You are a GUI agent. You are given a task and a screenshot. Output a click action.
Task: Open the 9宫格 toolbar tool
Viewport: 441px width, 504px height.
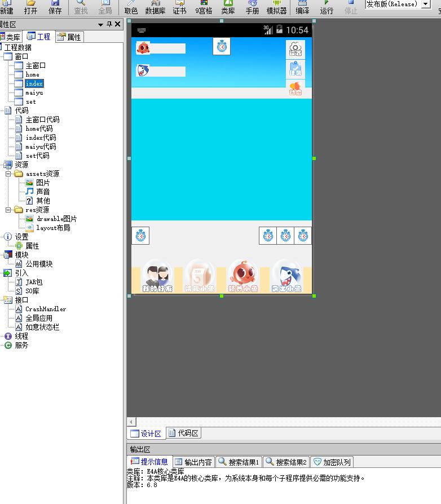(x=204, y=7)
